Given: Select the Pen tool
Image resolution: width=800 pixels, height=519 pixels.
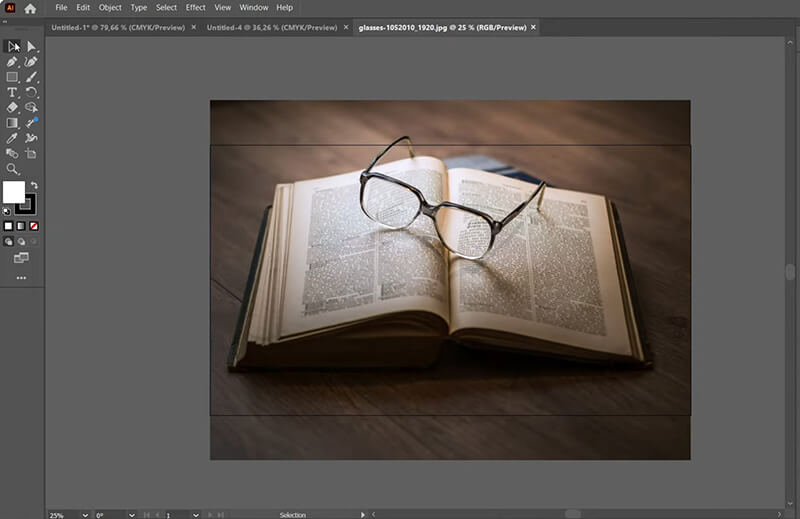Looking at the screenshot, I should (12, 62).
